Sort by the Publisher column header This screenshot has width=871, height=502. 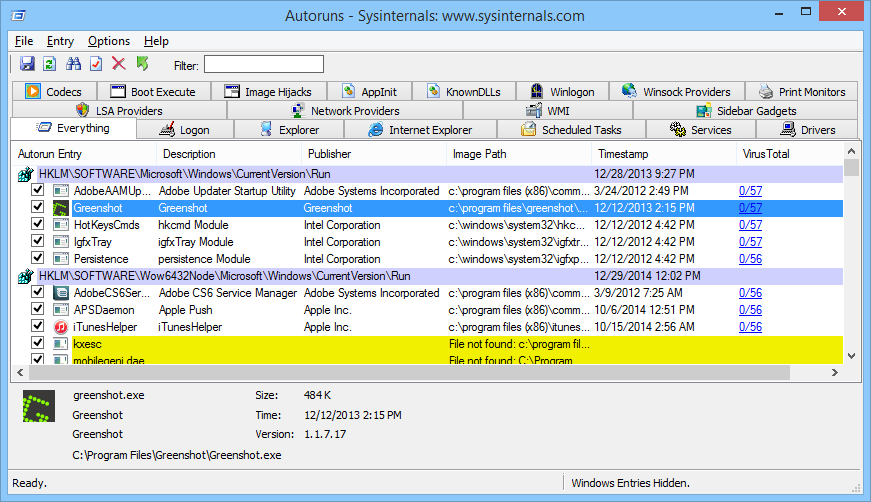(373, 154)
